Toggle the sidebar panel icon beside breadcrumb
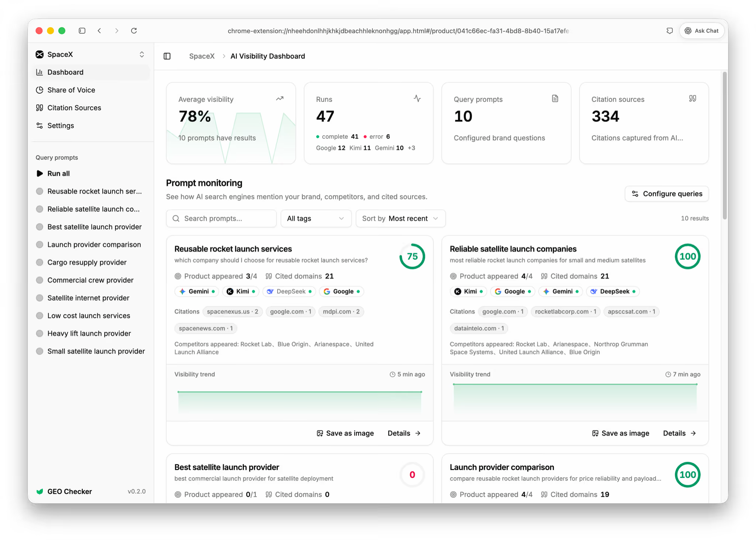The height and width of the screenshot is (540, 756). click(167, 56)
